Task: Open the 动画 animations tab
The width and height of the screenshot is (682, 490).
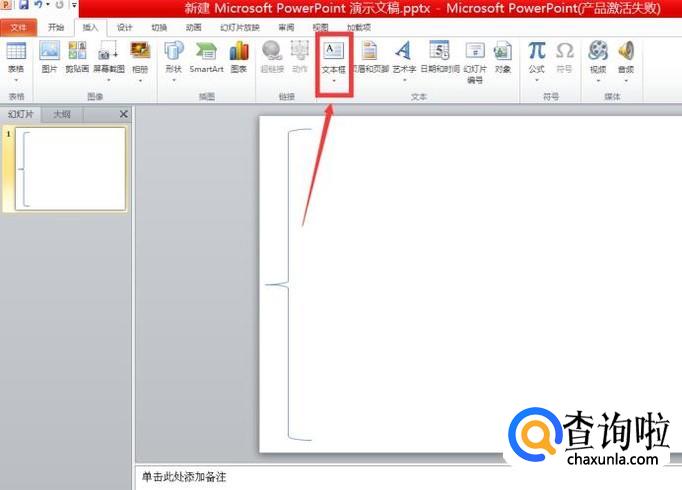Action: (x=194, y=28)
